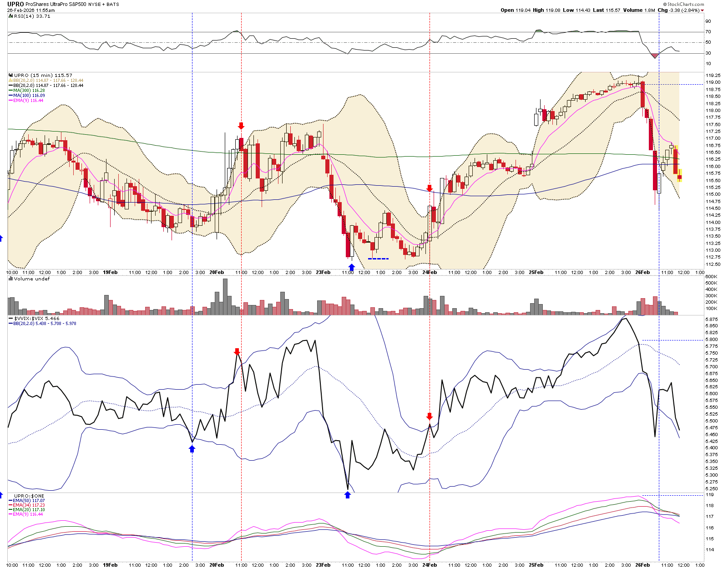Click the blue up arrow below 23Feb low candle
The image size is (728, 569).
click(x=351, y=267)
